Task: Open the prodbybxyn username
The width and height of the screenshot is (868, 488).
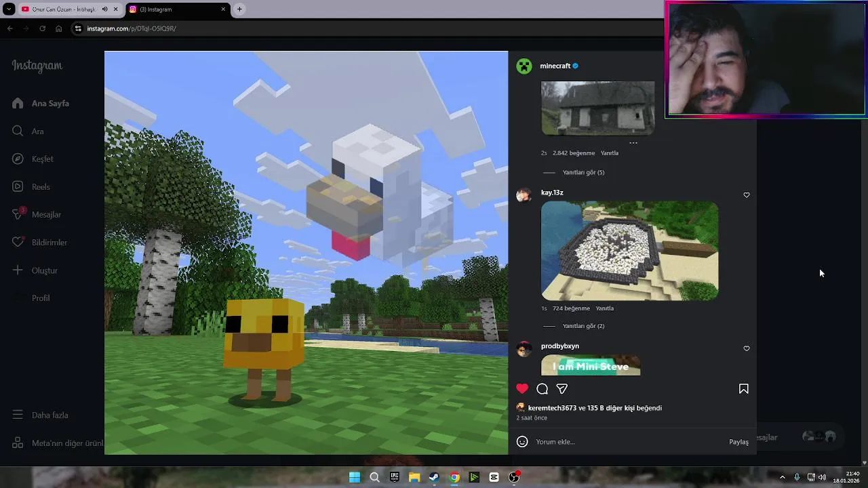Action: pyautogui.click(x=560, y=346)
